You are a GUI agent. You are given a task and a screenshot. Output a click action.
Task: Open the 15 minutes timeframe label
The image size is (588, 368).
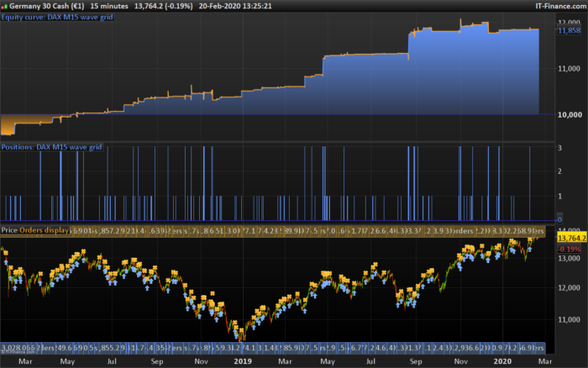click(x=109, y=6)
